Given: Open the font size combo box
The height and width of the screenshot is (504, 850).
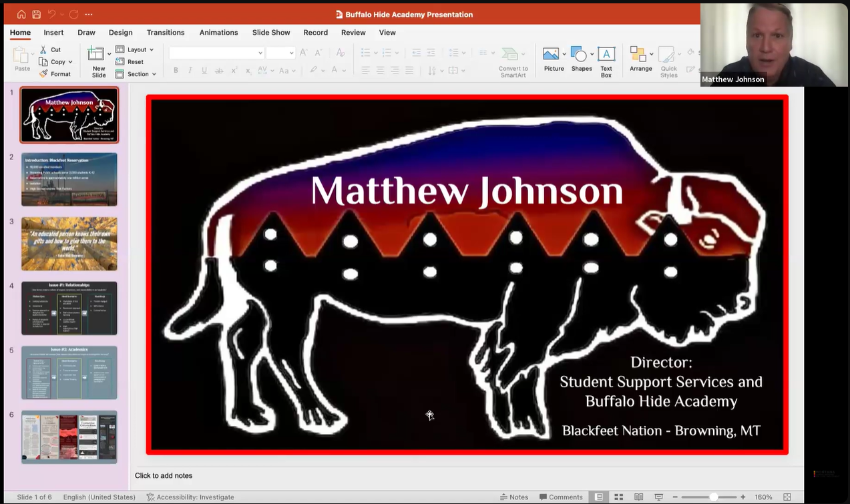Looking at the screenshot, I should (280, 53).
